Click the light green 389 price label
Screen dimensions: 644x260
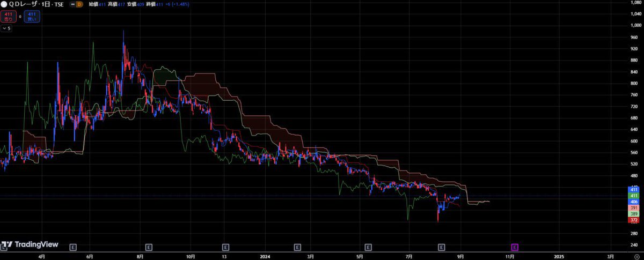(x=633, y=214)
